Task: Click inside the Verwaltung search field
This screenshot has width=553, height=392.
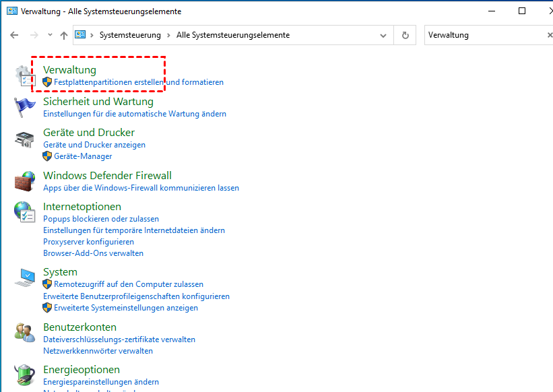Action: coord(482,35)
